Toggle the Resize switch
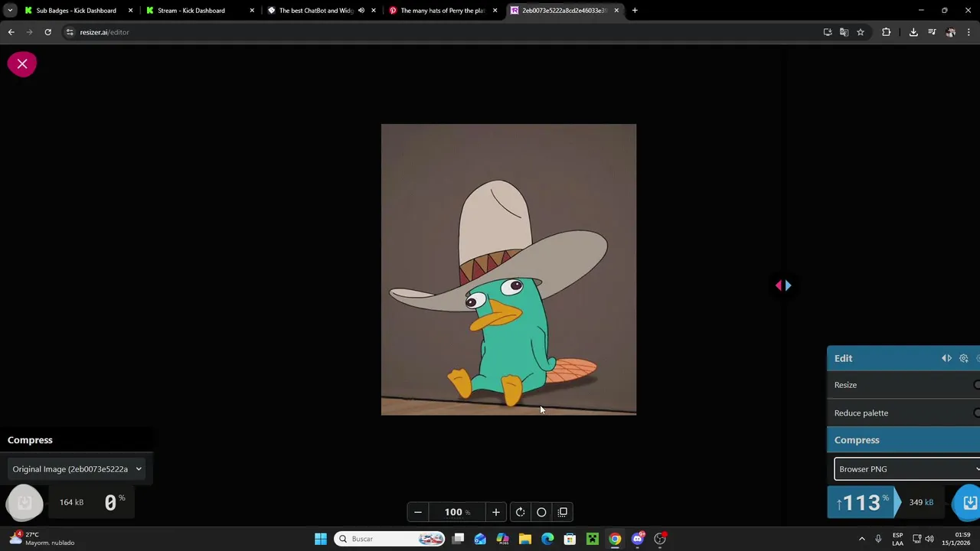 pyautogui.click(x=976, y=385)
